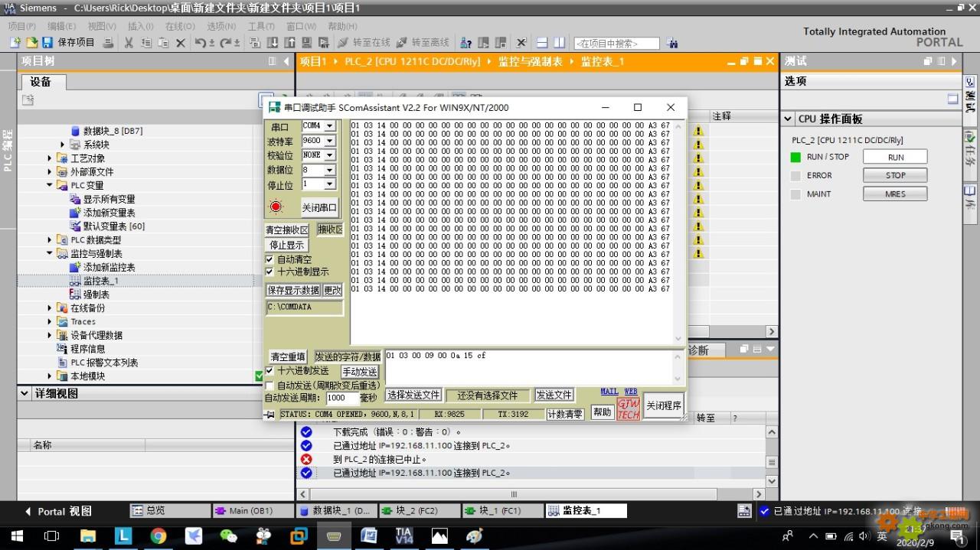
Task: Click the 自动发送周期 1000 input field
Action: tap(342, 398)
